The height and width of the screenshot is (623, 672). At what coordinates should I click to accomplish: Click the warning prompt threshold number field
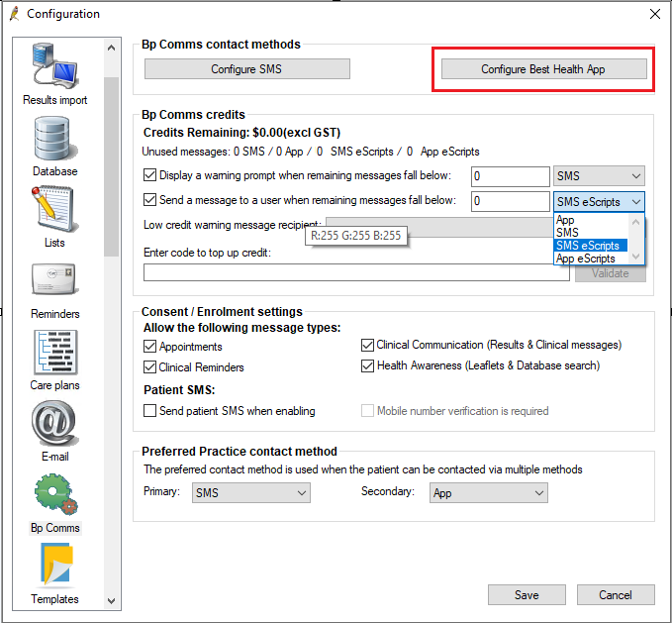[510, 176]
